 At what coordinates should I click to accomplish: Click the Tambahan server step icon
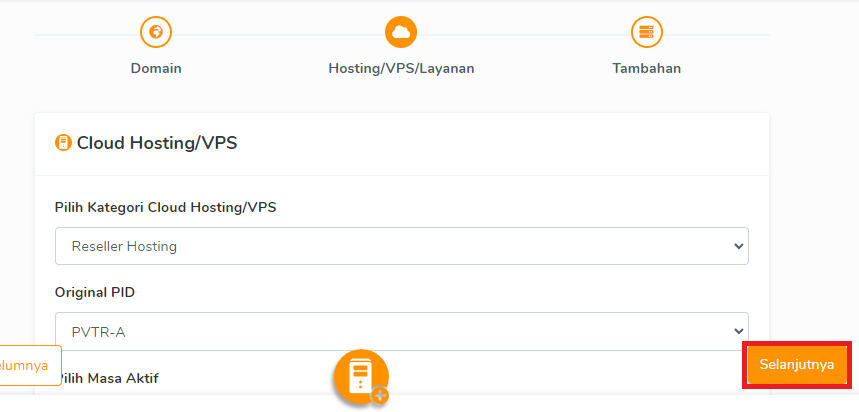point(647,33)
